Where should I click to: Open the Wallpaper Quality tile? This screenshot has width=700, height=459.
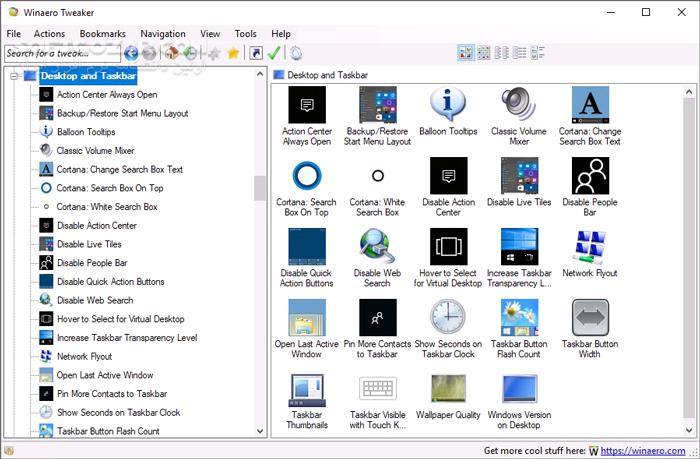pyautogui.click(x=448, y=396)
